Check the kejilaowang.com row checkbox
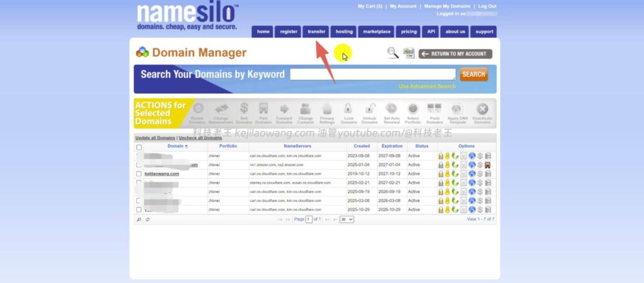 139,174
